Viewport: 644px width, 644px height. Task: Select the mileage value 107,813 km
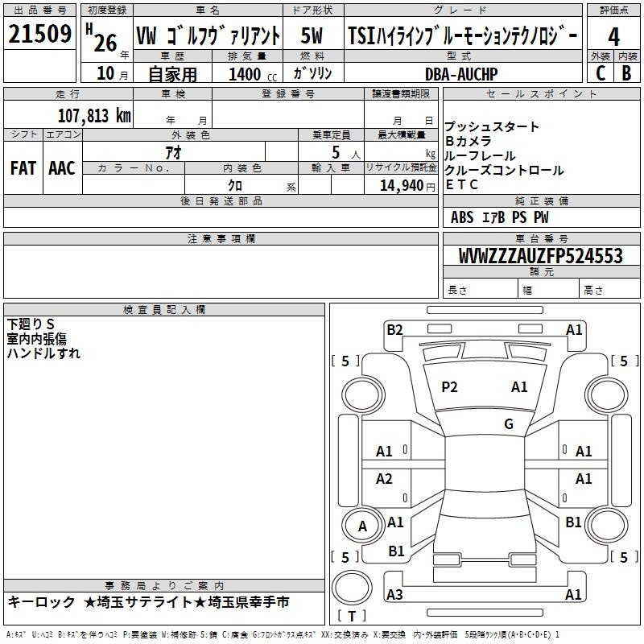(94, 115)
